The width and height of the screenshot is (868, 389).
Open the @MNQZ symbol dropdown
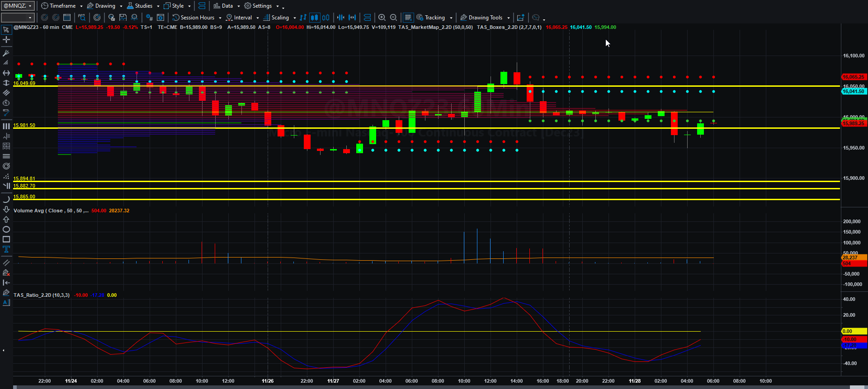(18, 6)
